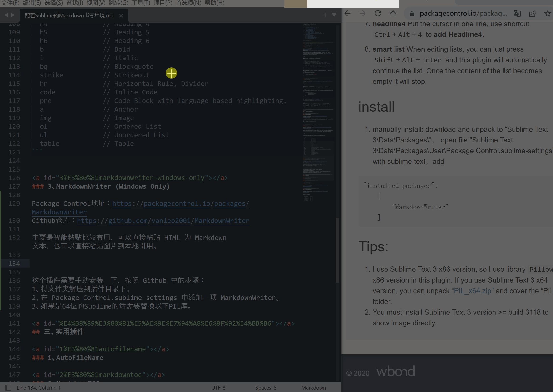
Task: Close the Markdown file tab in Sublime
Action: pos(121,16)
